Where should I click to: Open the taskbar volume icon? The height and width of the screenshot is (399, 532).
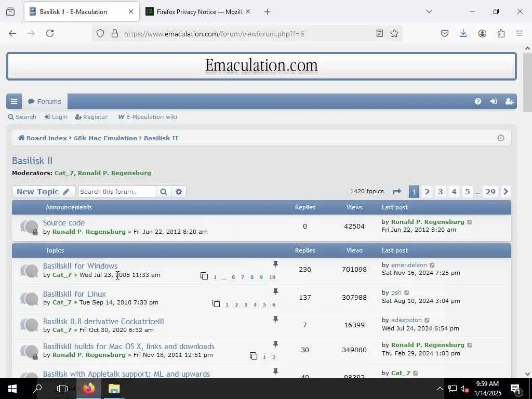464,389
